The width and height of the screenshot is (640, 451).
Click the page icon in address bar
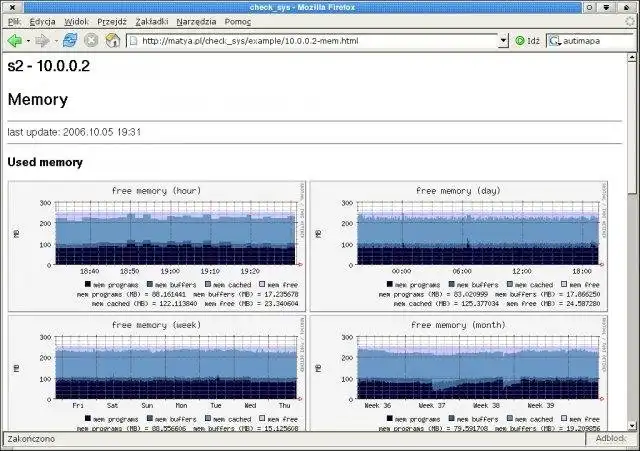pos(133,41)
